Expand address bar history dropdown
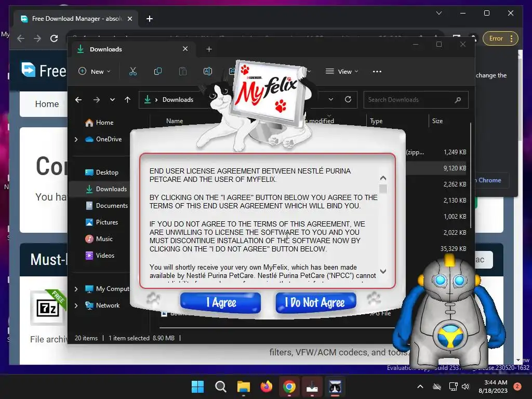 point(331,99)
